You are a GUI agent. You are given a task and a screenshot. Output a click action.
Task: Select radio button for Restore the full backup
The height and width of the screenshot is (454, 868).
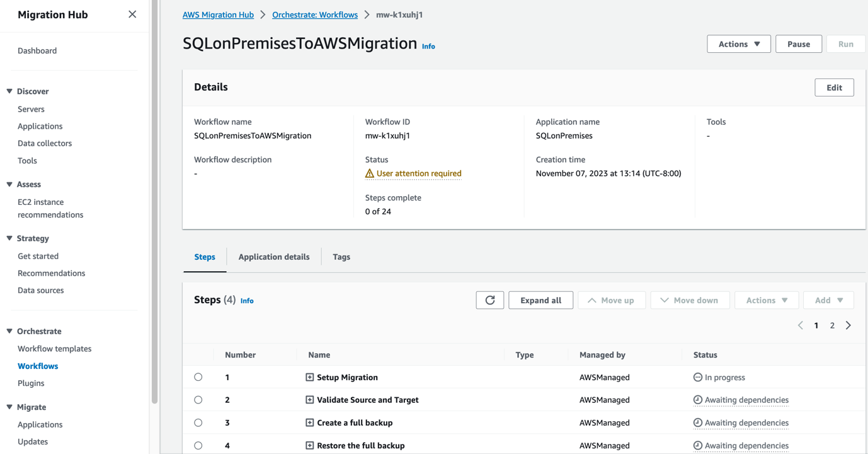point(198,445)
